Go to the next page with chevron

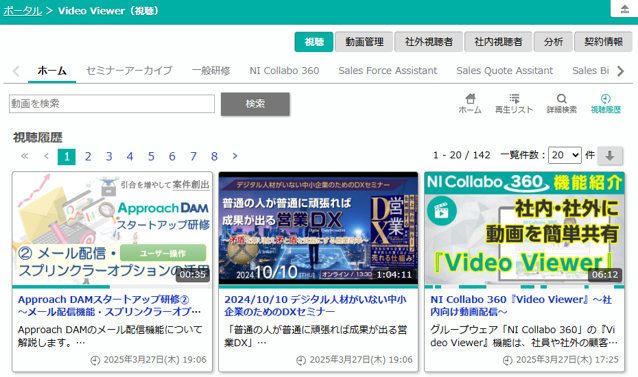point(235,156)
